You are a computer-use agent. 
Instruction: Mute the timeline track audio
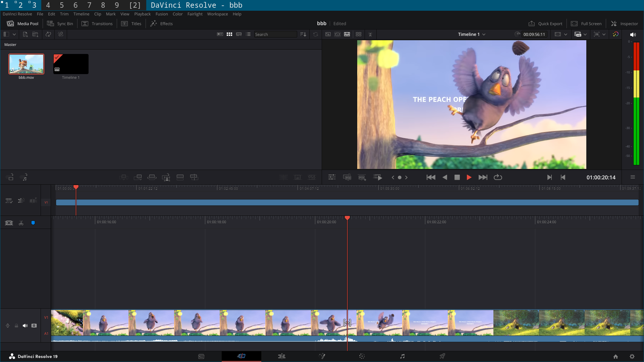(25, 325)
